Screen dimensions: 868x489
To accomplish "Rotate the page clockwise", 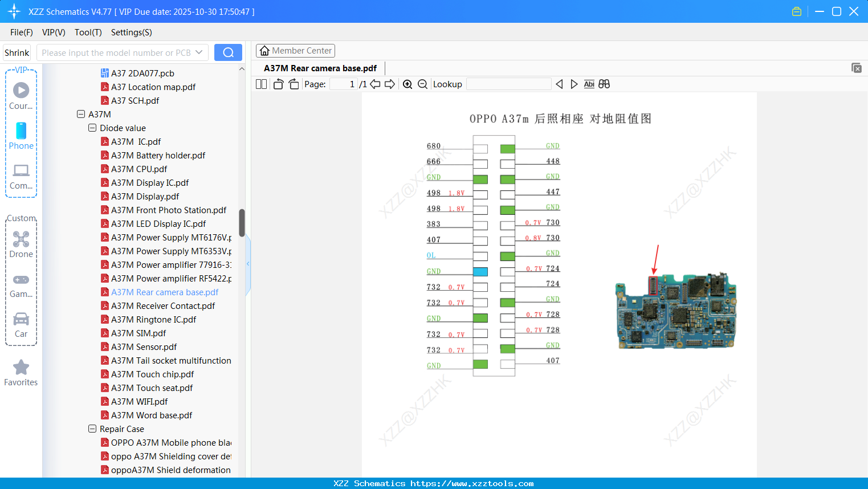I will (x=294, y=84).
